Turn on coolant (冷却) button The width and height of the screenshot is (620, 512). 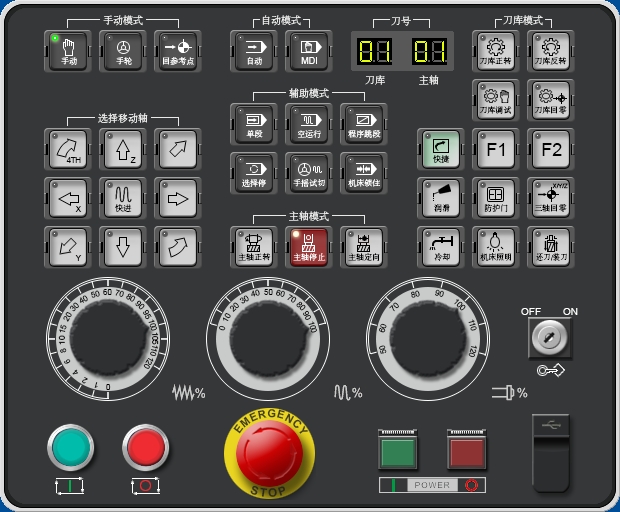pyautogui.click(x=441, y=247)
